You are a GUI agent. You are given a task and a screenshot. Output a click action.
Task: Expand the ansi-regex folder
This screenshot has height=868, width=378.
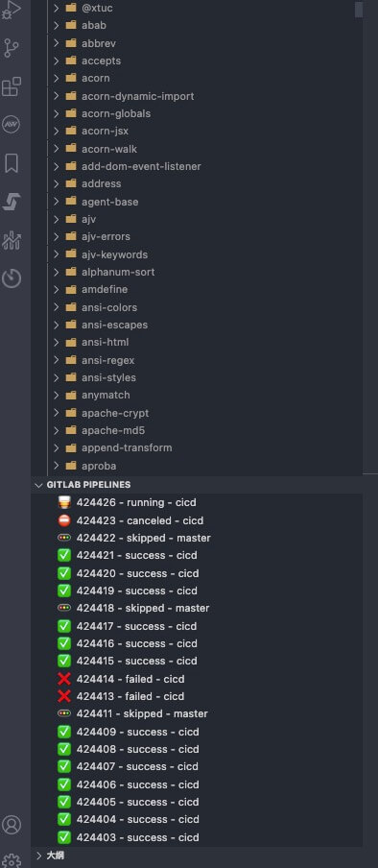coord(56,360)
